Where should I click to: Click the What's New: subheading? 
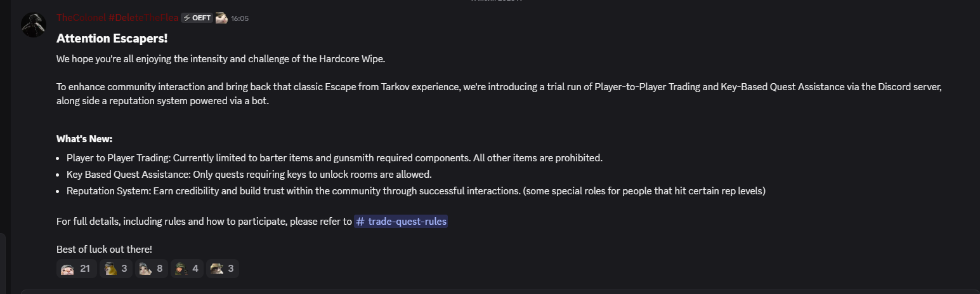(x=84, y=139)
